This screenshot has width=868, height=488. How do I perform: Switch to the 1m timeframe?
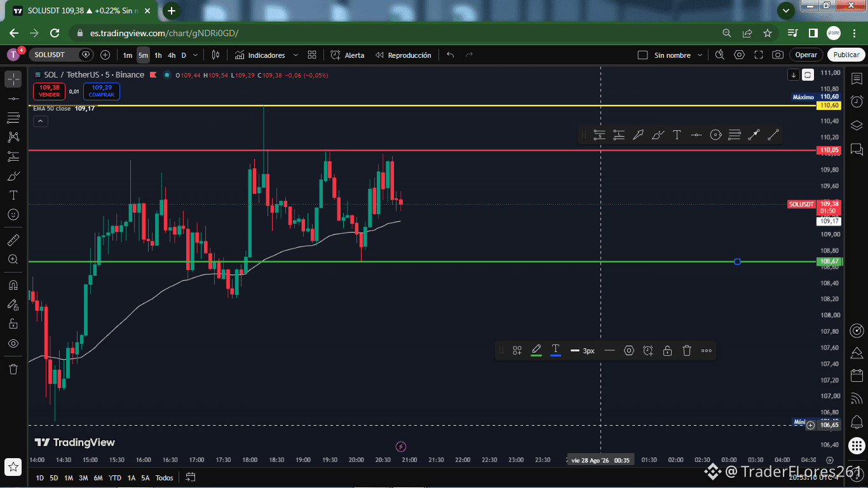pos(128,55)
